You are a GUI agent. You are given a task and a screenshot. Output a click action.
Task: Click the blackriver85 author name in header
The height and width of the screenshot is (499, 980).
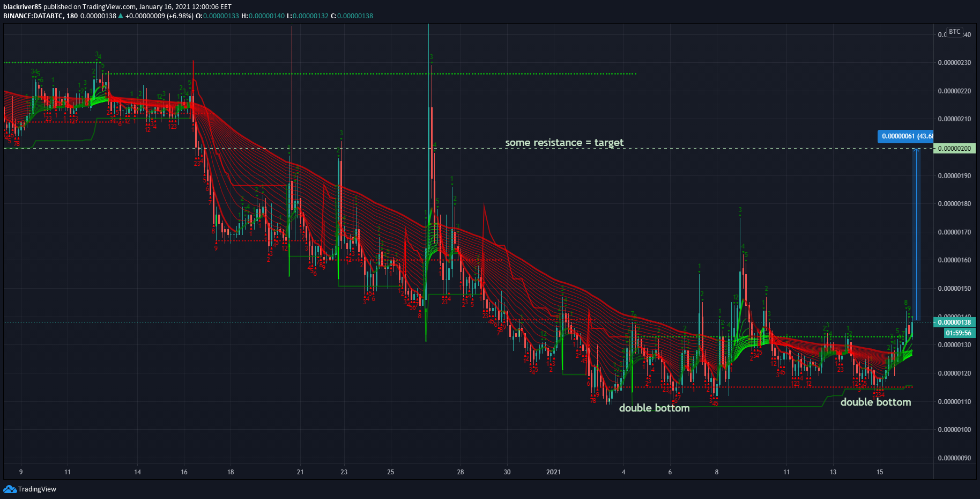[x=22, y=7]
